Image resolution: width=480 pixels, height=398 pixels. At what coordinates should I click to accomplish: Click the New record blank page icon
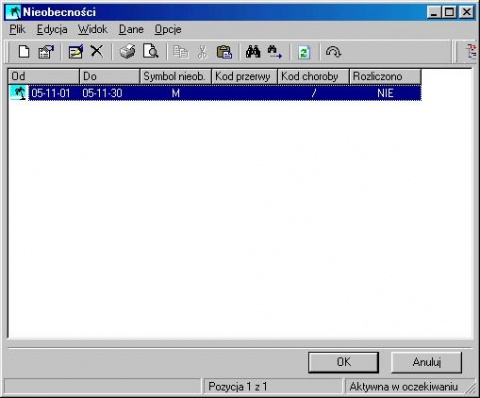pyautogui.click(x=24, y=52)
